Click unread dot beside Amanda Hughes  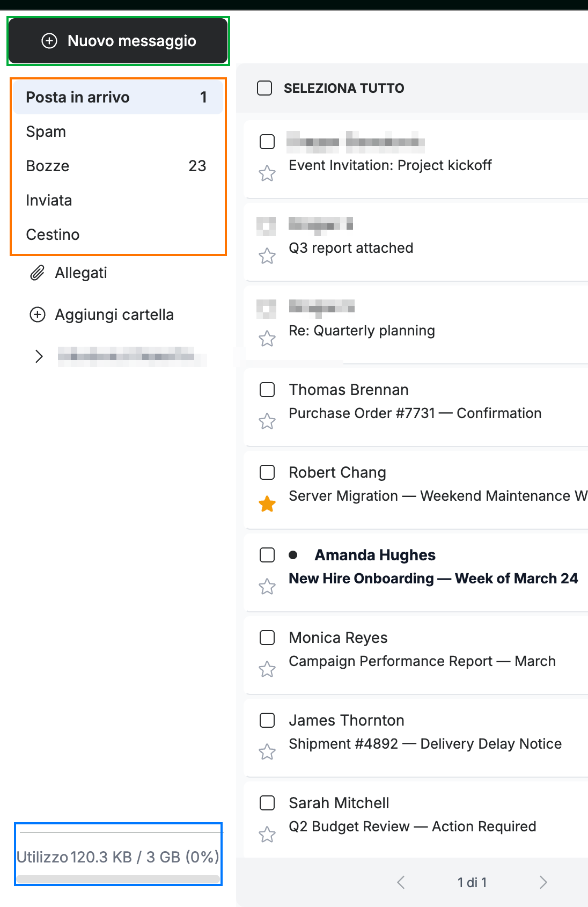(293, 555)
